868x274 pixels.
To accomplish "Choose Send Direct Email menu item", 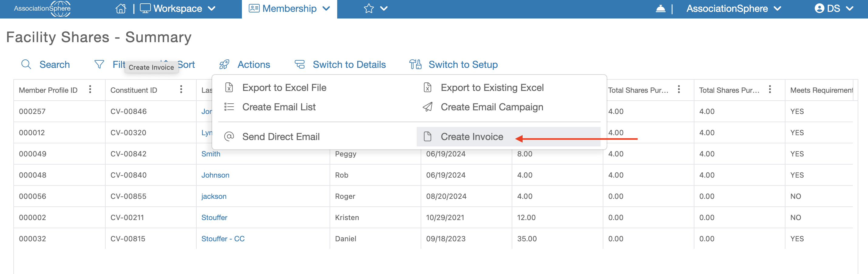I will [281, 137].
